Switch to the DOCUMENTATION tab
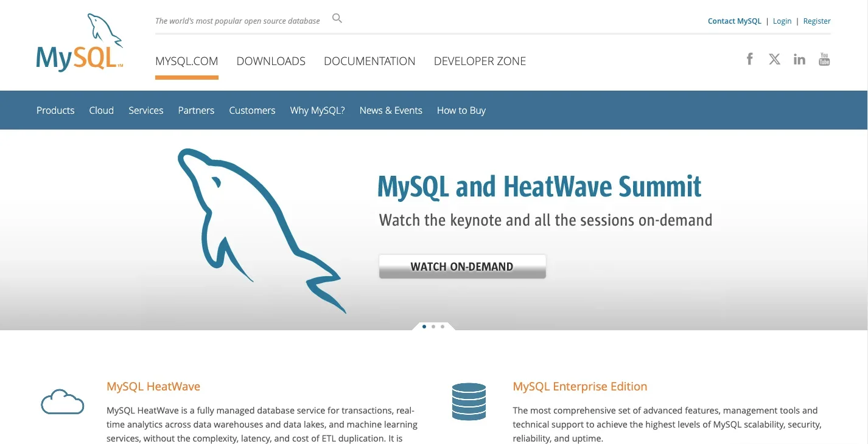868x444 pixels. [x=369, y=61]
